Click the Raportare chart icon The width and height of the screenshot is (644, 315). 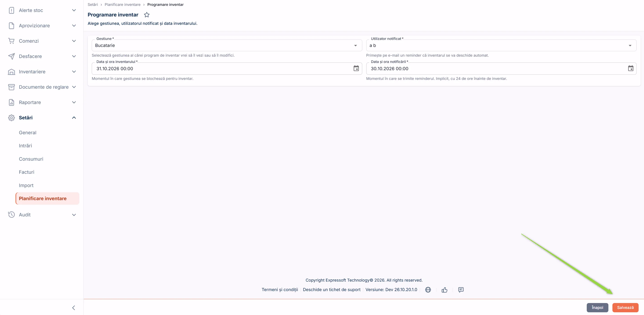[11, 102]
